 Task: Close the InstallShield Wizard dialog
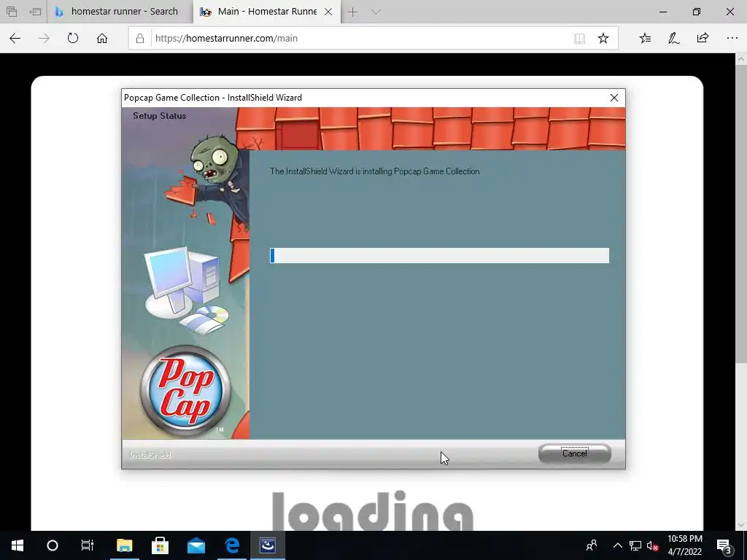tap(614, 98)
